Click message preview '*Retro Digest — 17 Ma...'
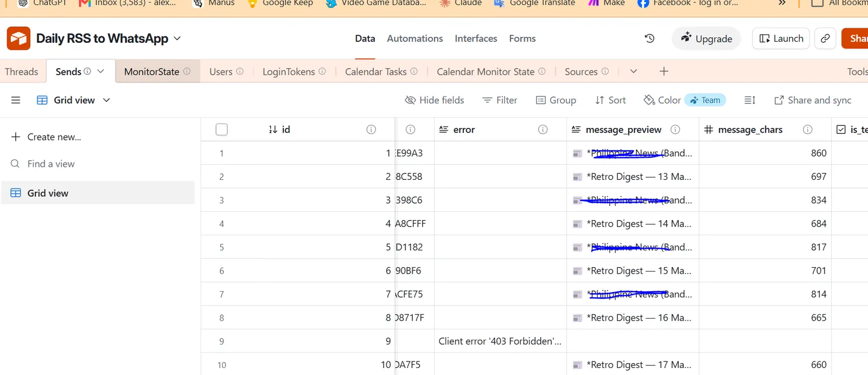868x375 pixels. pos(633,365)
